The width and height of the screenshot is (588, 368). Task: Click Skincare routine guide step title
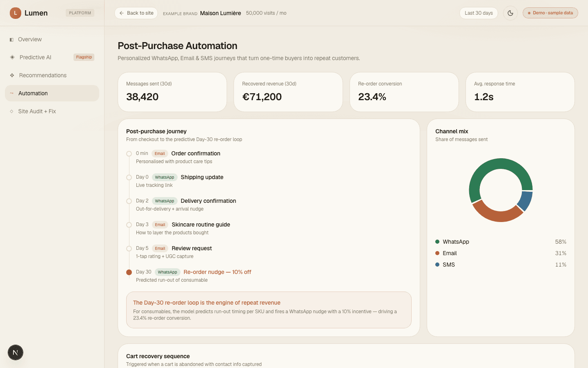pyautogui.click(x=201, y=224)
